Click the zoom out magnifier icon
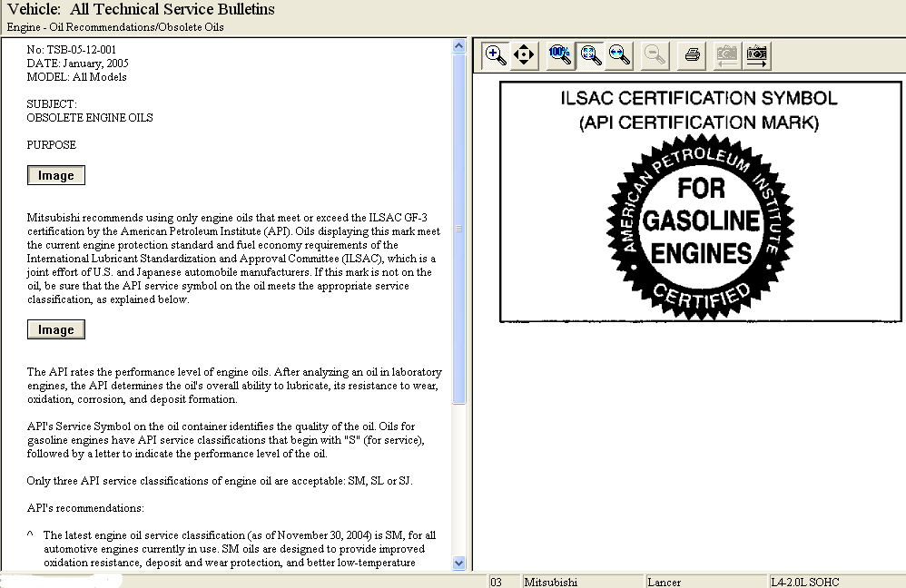 pos(655,55)
